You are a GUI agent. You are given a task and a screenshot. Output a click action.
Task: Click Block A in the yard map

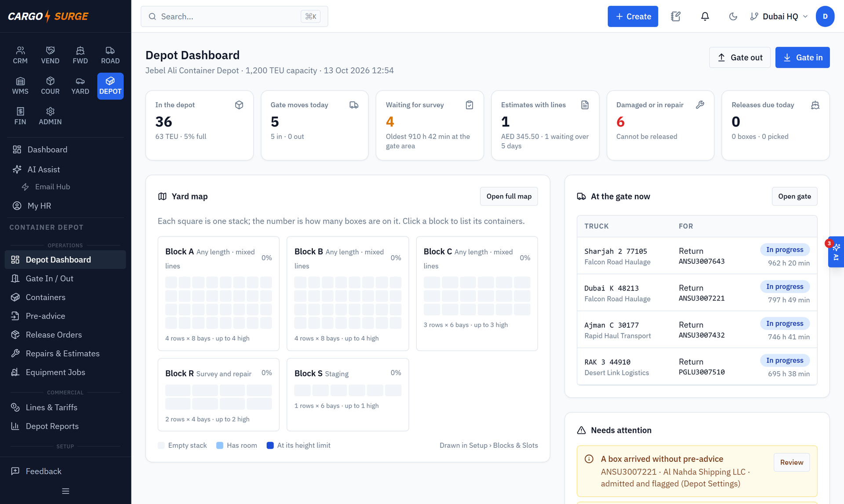coord(218,294)
